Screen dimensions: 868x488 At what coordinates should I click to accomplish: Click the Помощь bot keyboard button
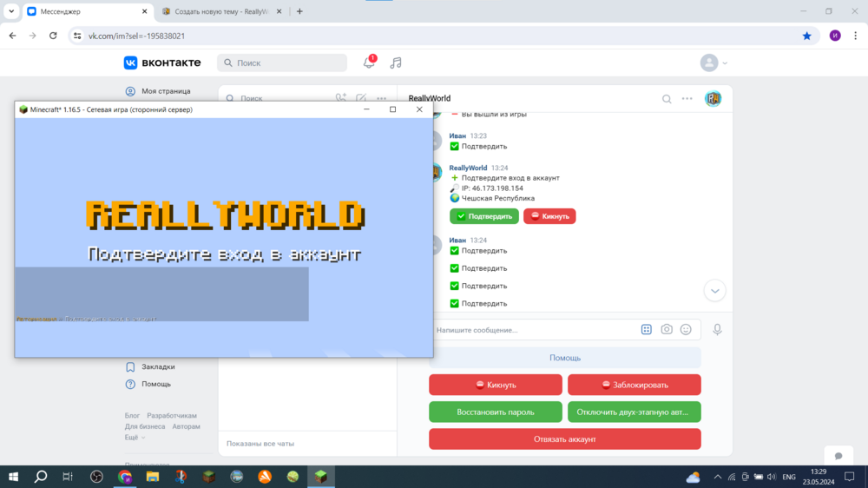tap(565, 358)
